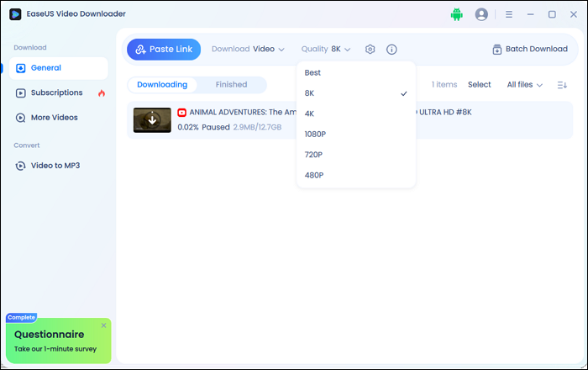
Task: Click the red YouTube source icon
Action: tap(182, 112)
